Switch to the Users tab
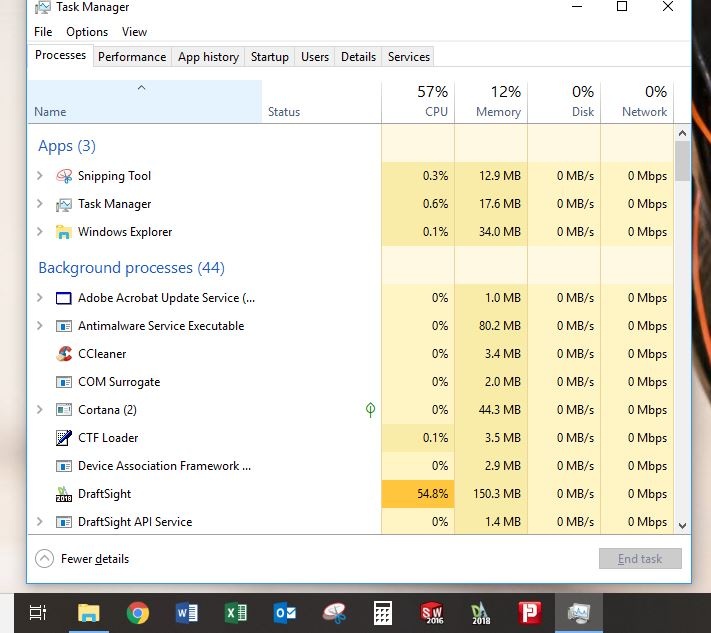This screenshot has width=711, height=633. [315, 57]
